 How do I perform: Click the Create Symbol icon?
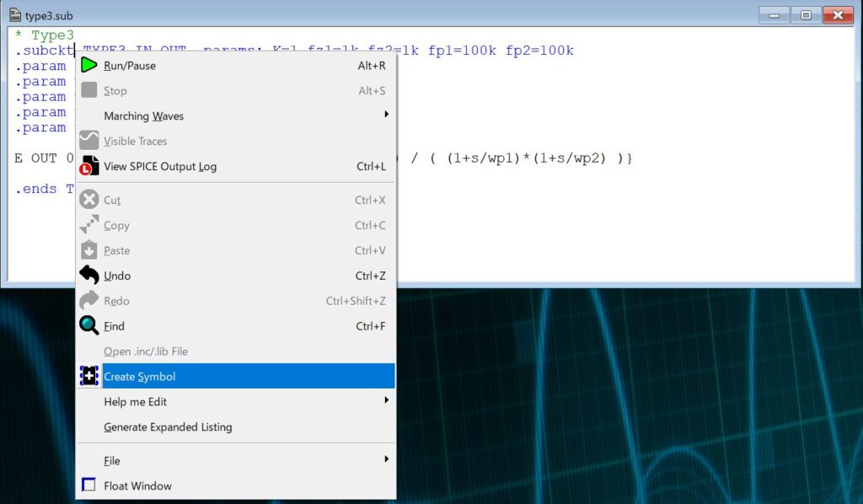89,377
